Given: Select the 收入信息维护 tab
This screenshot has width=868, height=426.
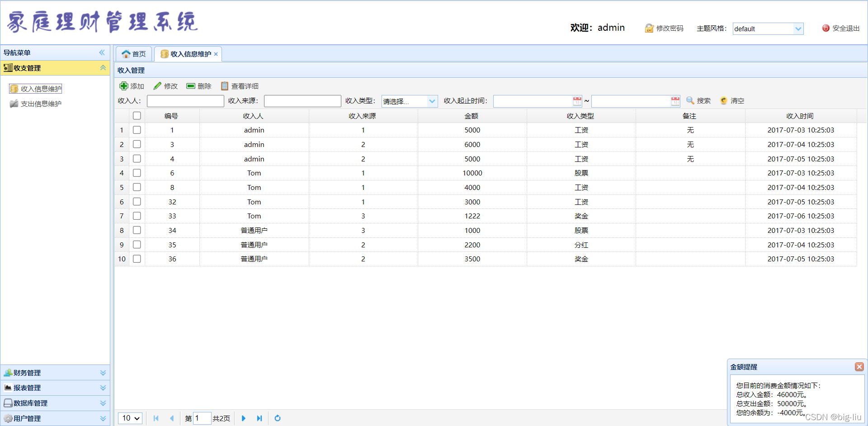Looking at the screenshot, I should [x=188, y=54].
